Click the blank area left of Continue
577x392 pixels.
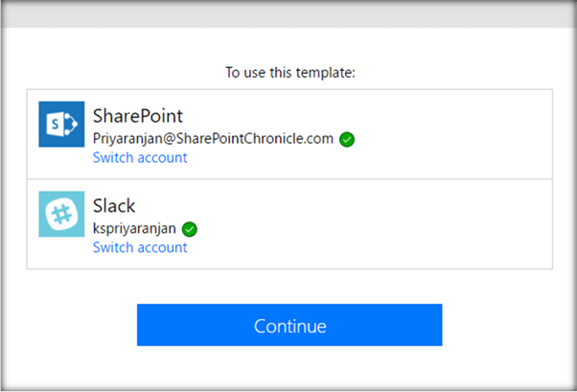pyautogui.click(x=77, y=326)
